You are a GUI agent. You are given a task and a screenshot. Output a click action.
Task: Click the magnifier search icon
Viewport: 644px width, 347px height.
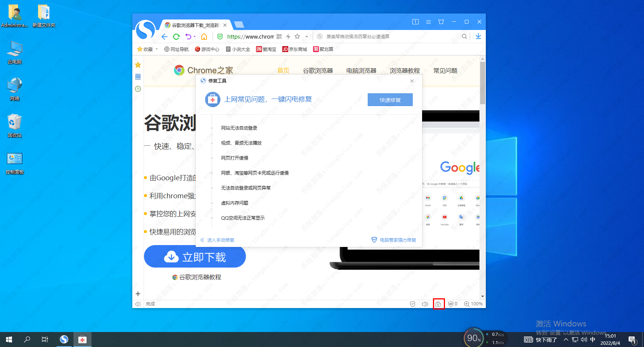[464, 36]
